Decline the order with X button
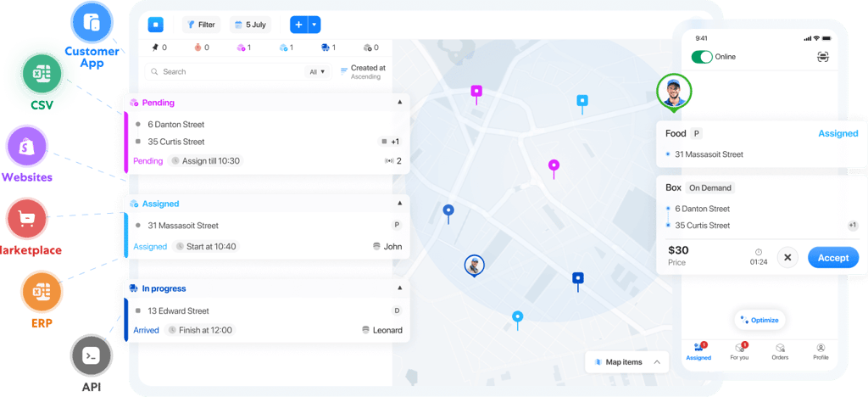Image resolution: width=868 pixels, height=397 pixels. pos(787,258)
